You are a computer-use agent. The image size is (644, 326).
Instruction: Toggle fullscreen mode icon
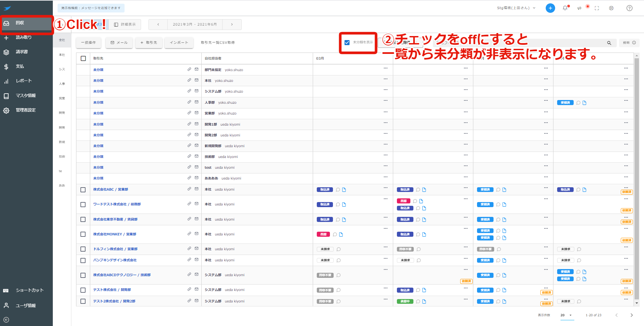point(597,8)
